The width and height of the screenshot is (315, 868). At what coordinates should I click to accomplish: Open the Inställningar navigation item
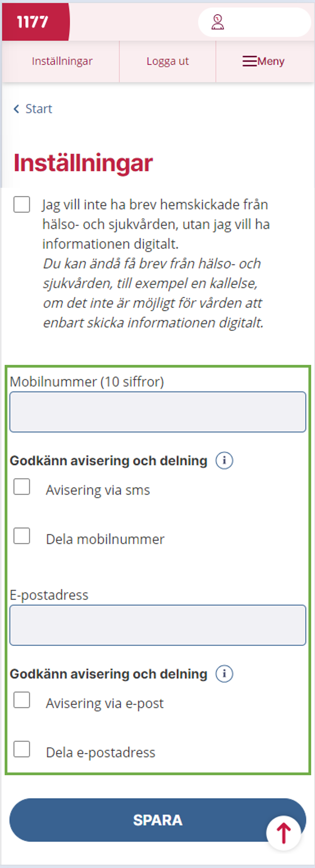point(62,61)
